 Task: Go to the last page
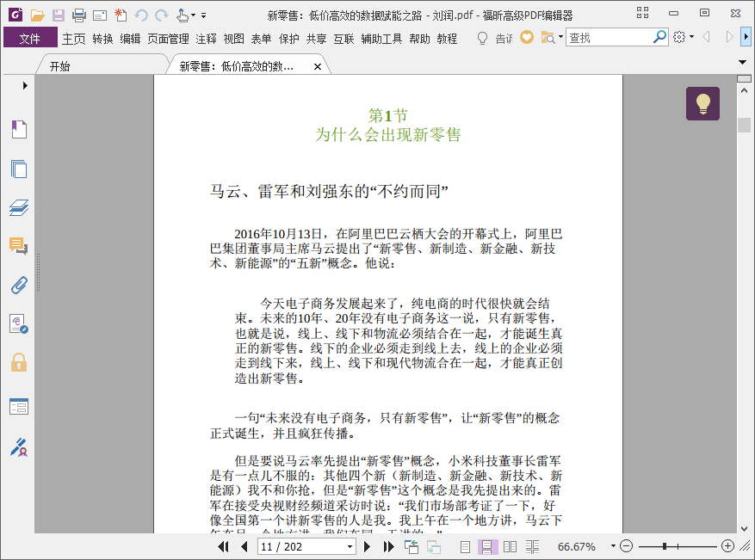pos(388,546)
